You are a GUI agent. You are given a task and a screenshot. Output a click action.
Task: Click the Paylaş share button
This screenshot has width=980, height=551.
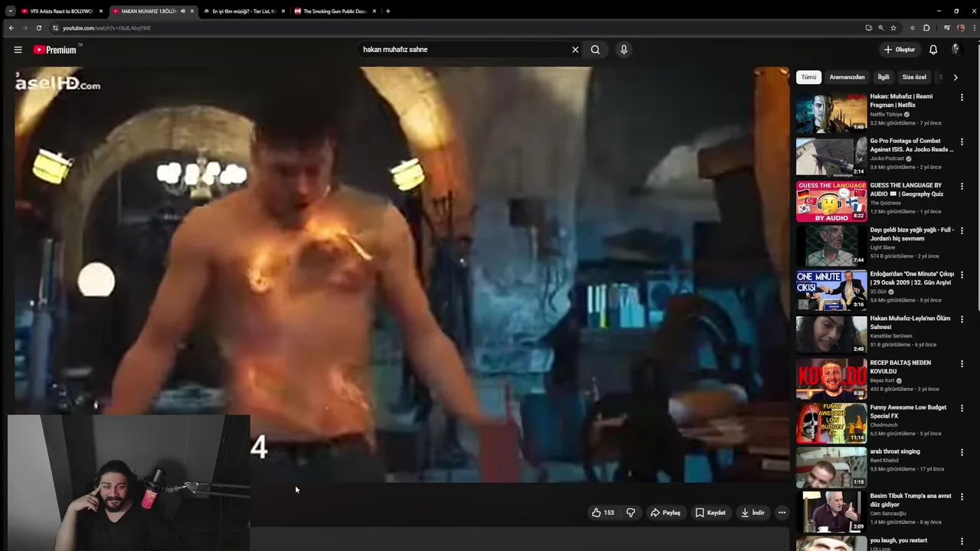pyautogui.click(x=665, y=513)
